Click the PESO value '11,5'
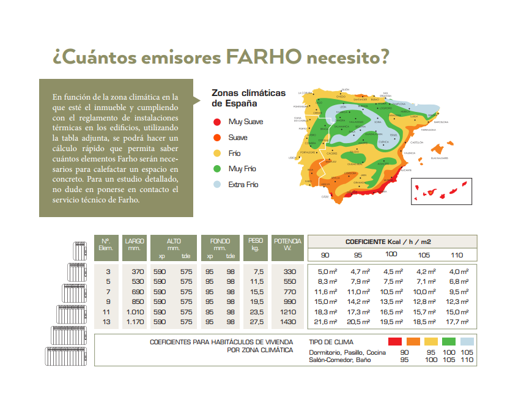This screenshot has height=403, width=532. [x=257, y=281]
